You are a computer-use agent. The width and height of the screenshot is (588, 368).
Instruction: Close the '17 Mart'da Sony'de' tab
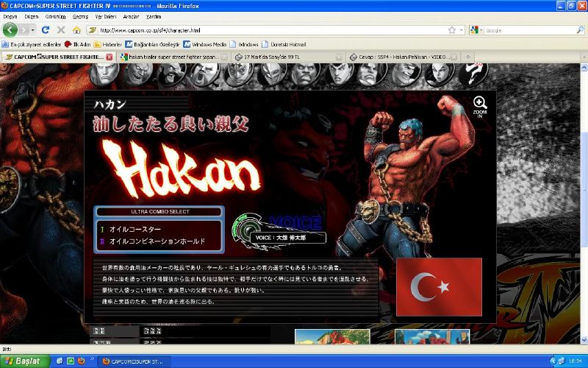(339, 57)
